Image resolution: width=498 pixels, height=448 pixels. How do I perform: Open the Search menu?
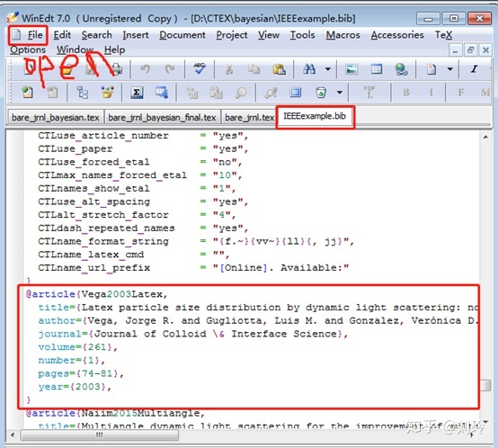[96, 35]
